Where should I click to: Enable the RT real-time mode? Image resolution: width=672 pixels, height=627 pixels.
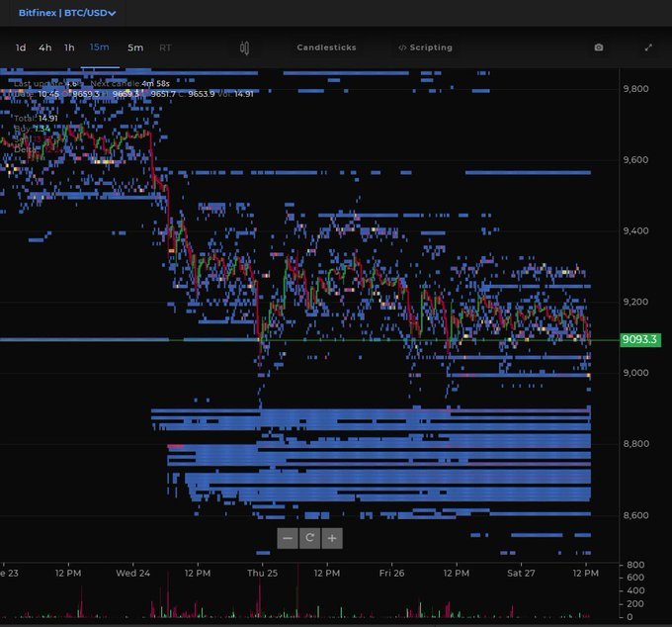(165, 47)
